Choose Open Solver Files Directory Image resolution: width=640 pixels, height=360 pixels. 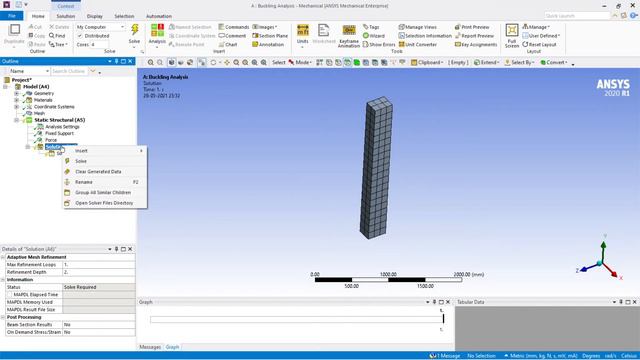(x=105, y=203)
